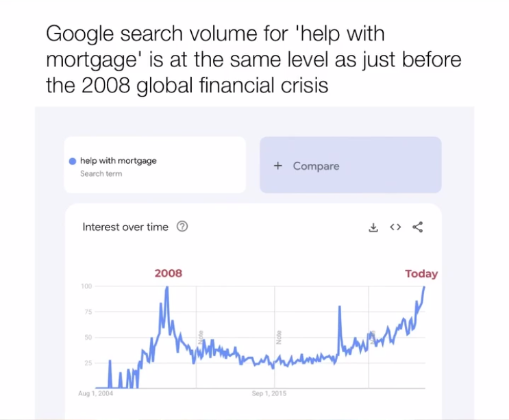Screen dimensions: 509x420
Task: Select the 'Interest over time' heading
Action: click(x=125, y=227)
